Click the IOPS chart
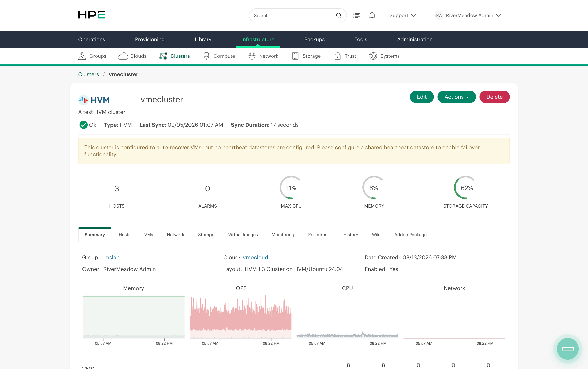588x369 pixels. [240, 316]
